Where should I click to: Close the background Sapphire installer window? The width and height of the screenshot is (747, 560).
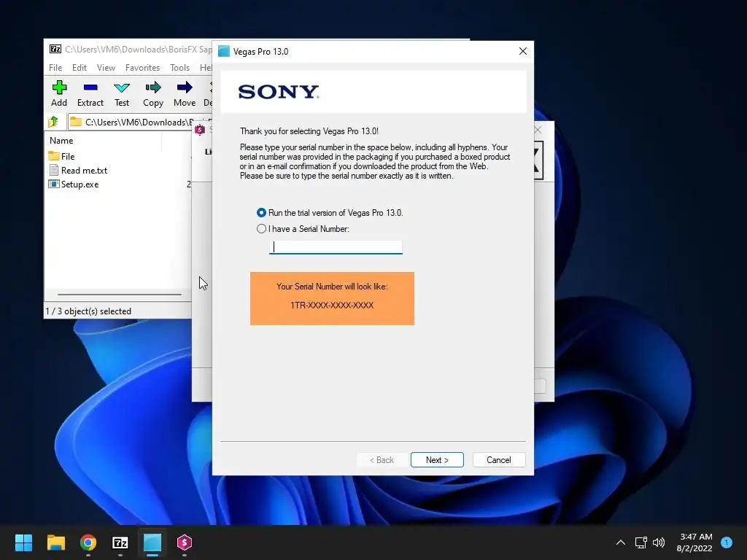click(x=538, y=130)
